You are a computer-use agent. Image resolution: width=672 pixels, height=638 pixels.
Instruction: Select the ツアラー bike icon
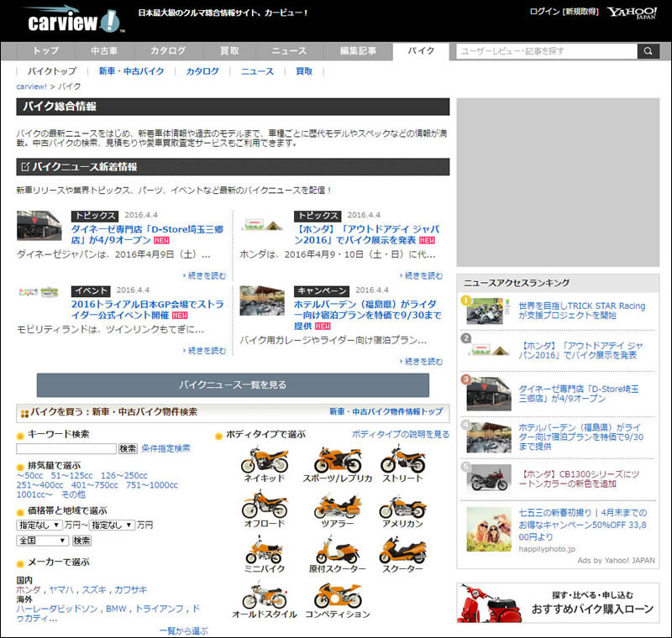point(338,505)
